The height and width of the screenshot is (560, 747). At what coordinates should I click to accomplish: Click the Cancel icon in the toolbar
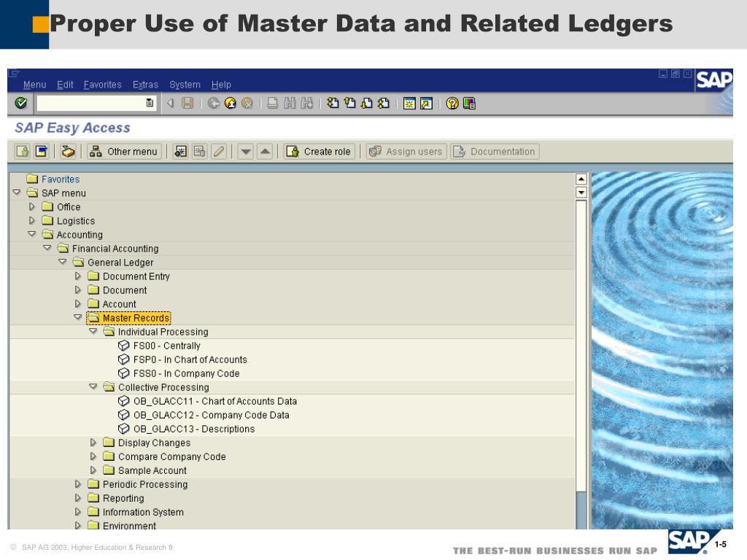[247, 103]
